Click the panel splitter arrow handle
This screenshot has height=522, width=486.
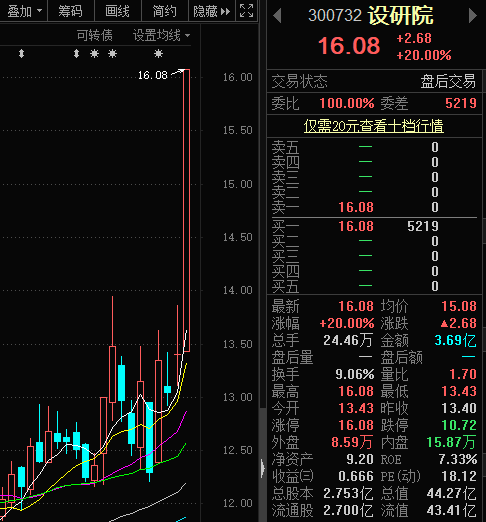click(263, 468)
